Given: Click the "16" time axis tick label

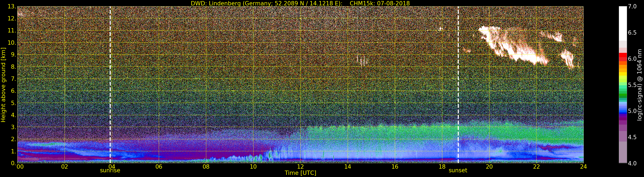Looking at the screenshot, I should coord(395,167).
